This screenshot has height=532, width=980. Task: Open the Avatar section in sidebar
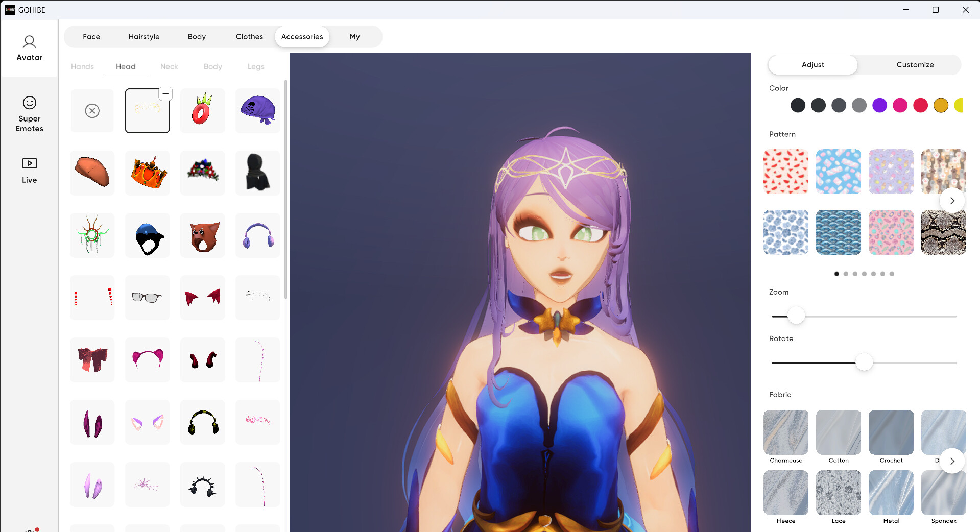[x=30, y=49]
